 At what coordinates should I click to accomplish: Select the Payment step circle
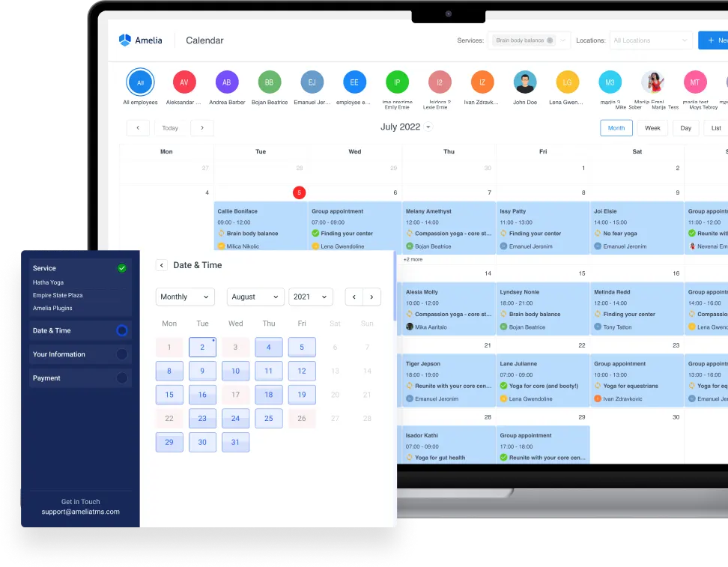[x=121, y=378]
